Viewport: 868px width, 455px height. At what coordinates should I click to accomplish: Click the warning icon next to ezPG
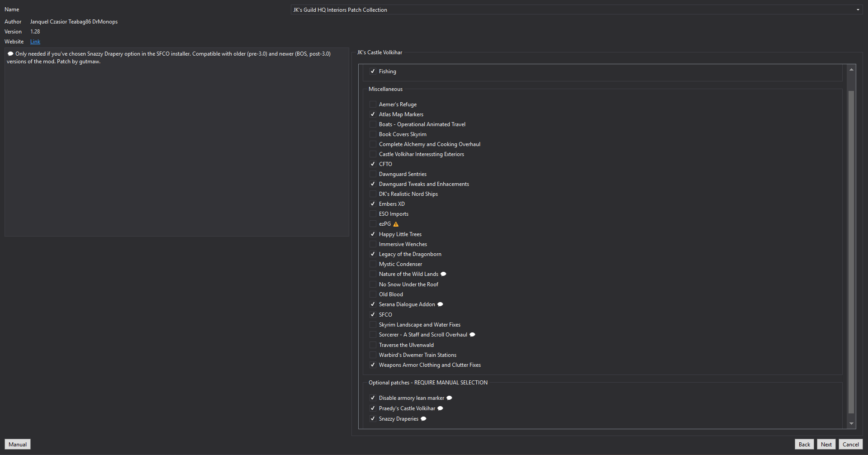pyautogui.click(x=396, y=224)
